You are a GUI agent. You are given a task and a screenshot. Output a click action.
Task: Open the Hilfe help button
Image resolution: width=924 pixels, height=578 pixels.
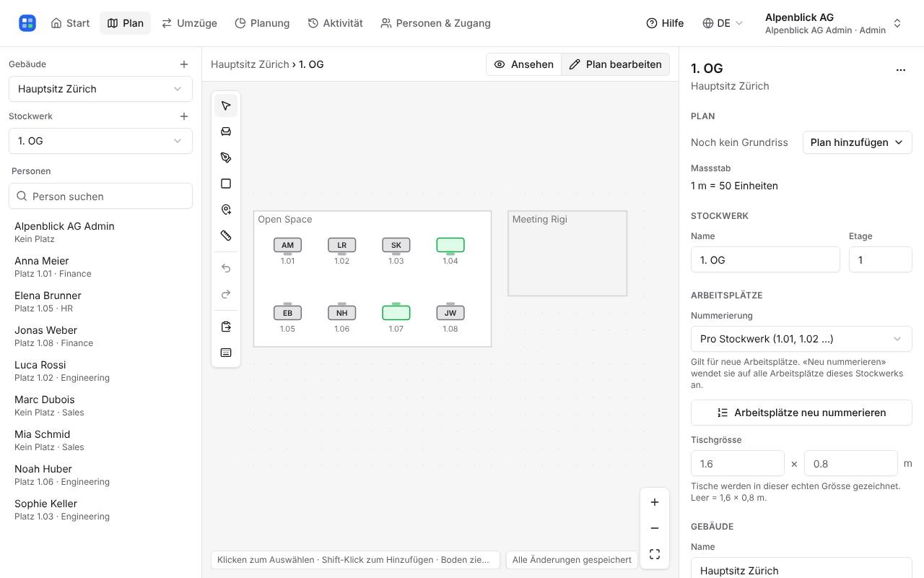[665, 23]
